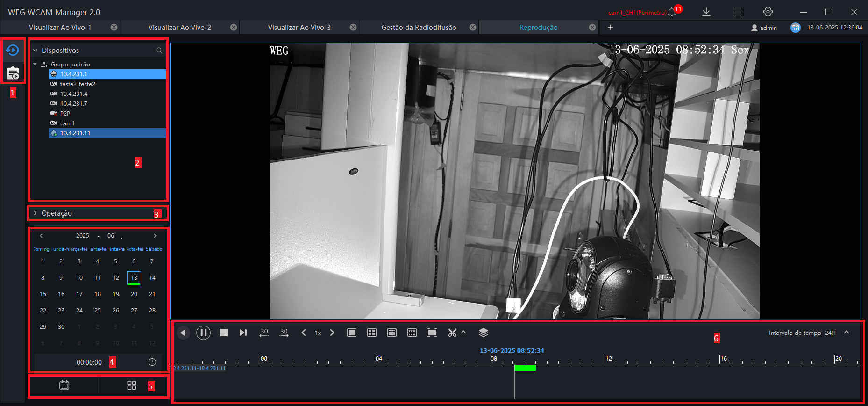Open the alarm notifications bell
The image size is (868, 406).
tap(672, 12)
